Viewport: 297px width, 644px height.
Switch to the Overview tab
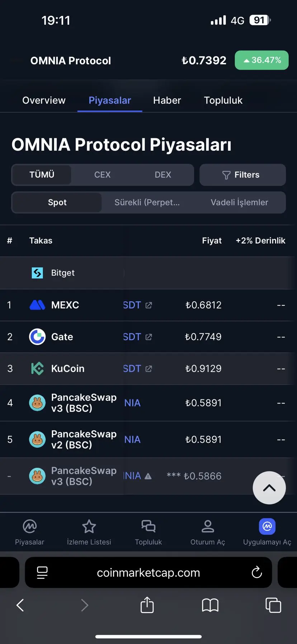click(44, 100)
